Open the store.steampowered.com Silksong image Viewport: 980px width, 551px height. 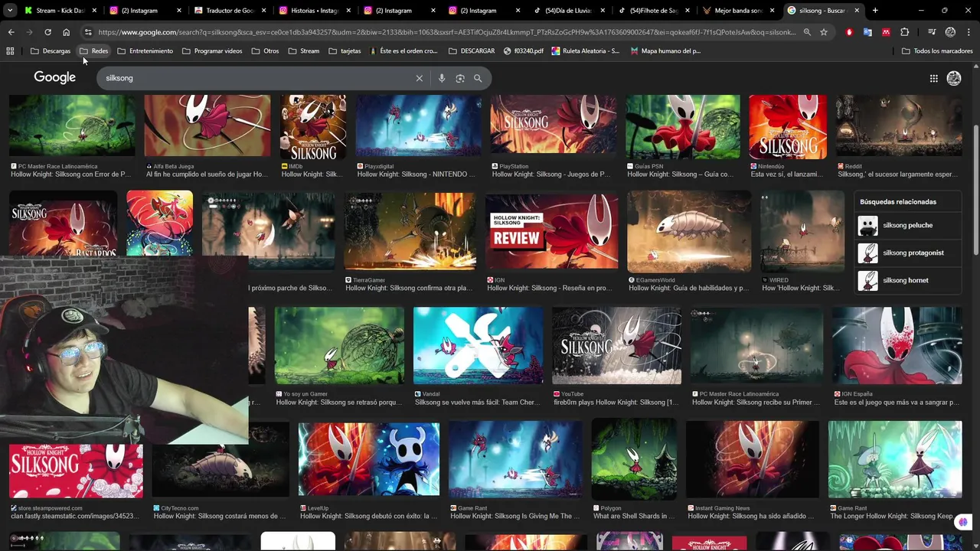(76, 471)
